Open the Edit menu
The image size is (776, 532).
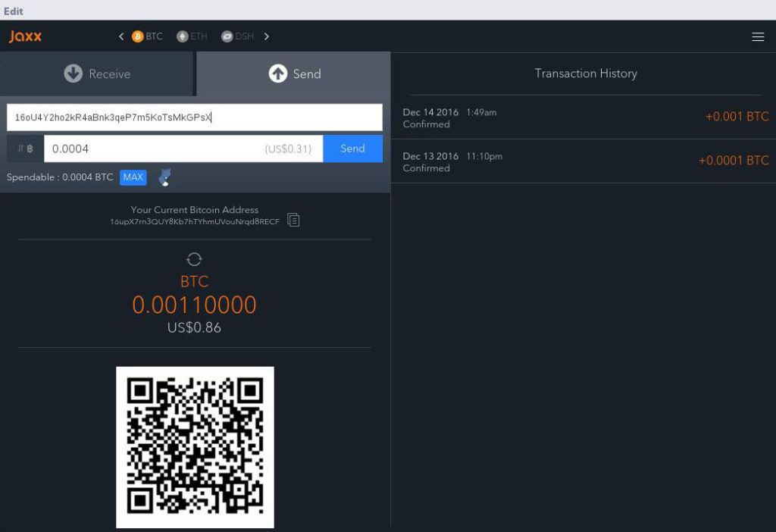click(x=14, y=11)
